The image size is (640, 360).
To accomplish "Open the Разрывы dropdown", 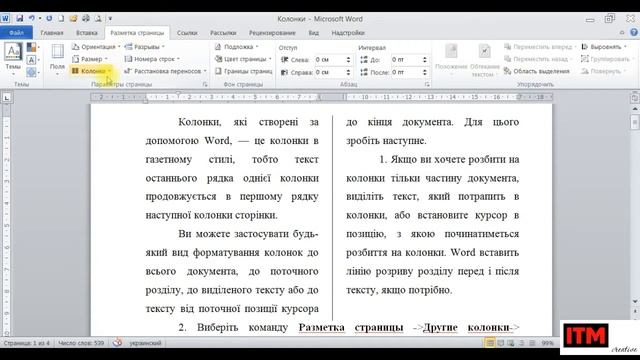I will tap(144, 47).
